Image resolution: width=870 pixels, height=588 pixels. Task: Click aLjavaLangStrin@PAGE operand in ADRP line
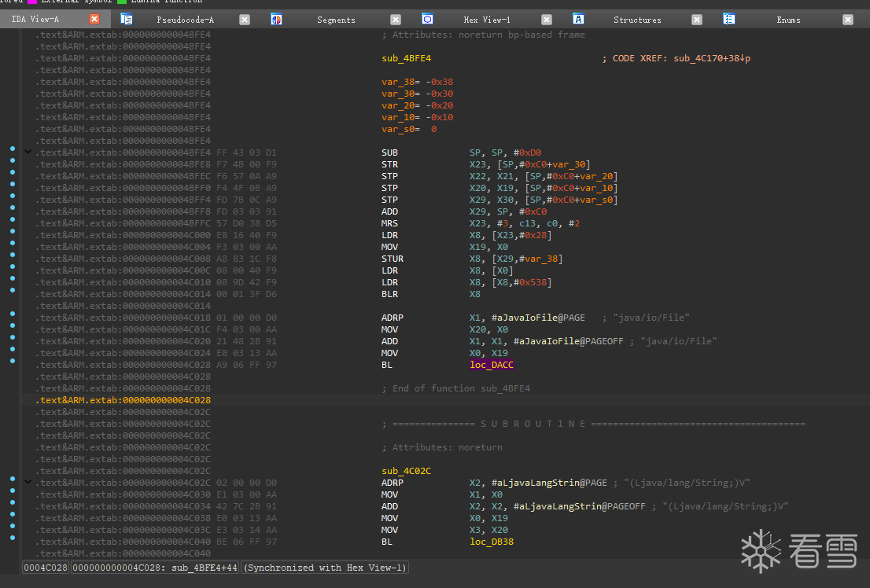click(x=549, y=483)
